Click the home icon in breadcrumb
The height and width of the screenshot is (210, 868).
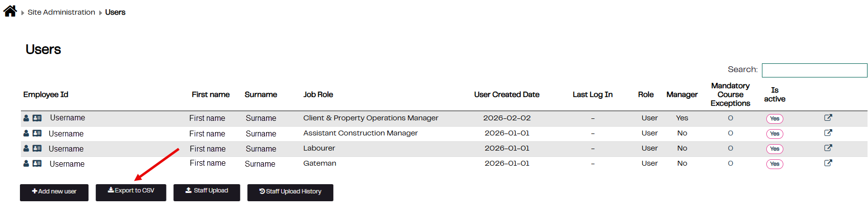click(x=10, y=11)
